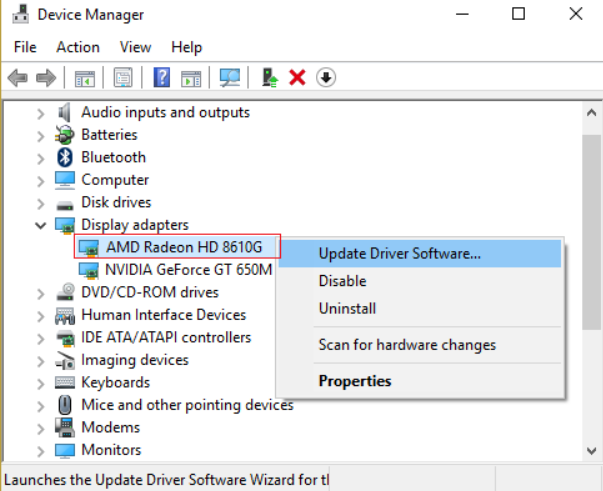This screenshot has width=603, height=491.
Task: Click the toolbar Forward arrow
Action: click(46, 78)
